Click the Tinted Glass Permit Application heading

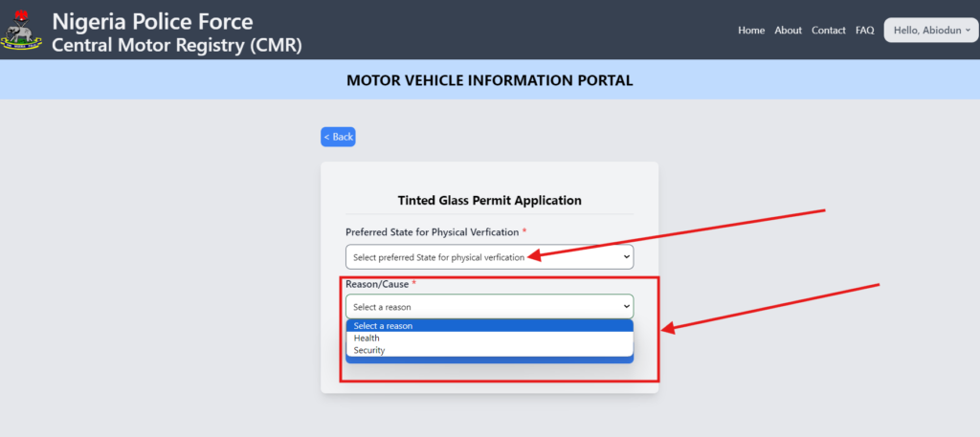489,201
